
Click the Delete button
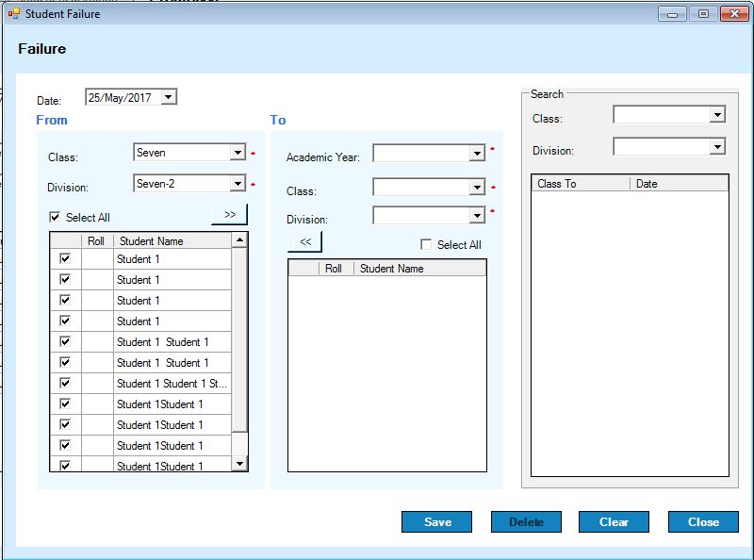point(526,522)
